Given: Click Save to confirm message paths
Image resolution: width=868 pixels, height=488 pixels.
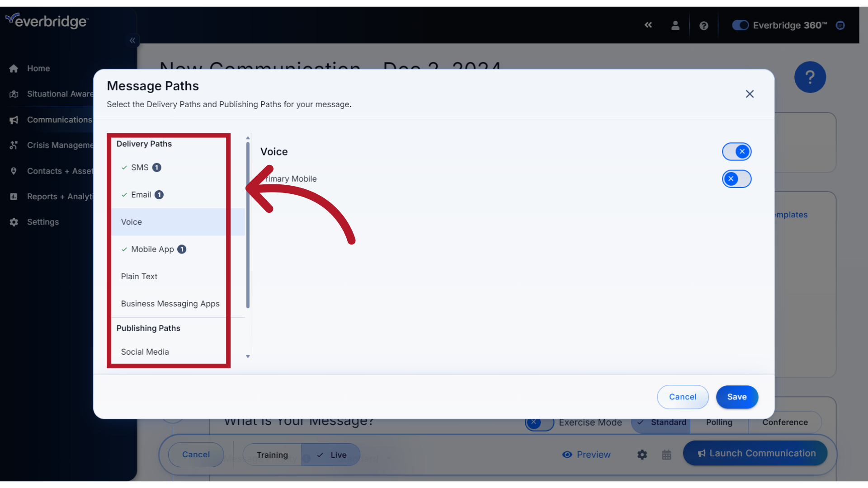Looking at the screenshot, I should [737, 397].
